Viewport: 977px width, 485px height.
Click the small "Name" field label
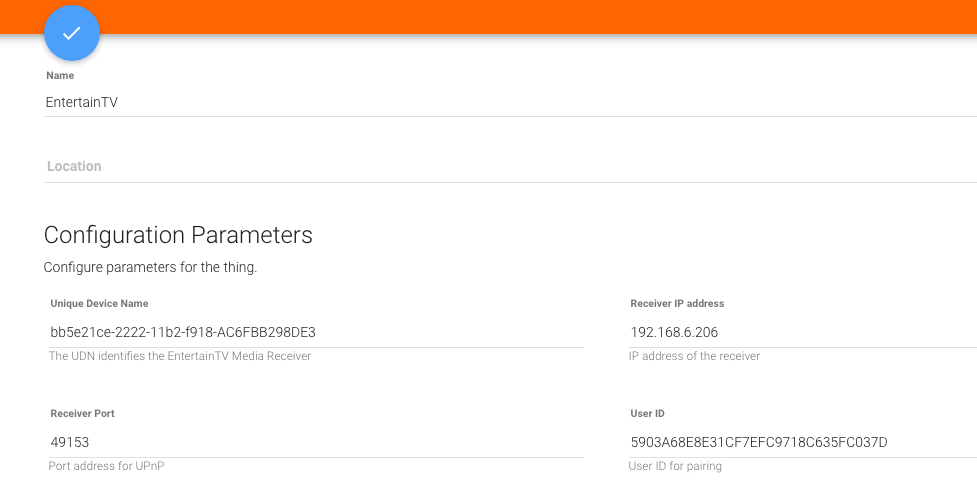click(x=60, y=76)
